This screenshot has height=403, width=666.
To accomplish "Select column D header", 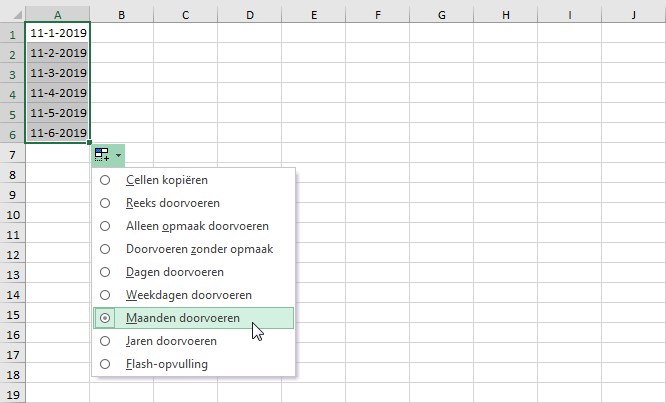I will (x=250, y=15).
